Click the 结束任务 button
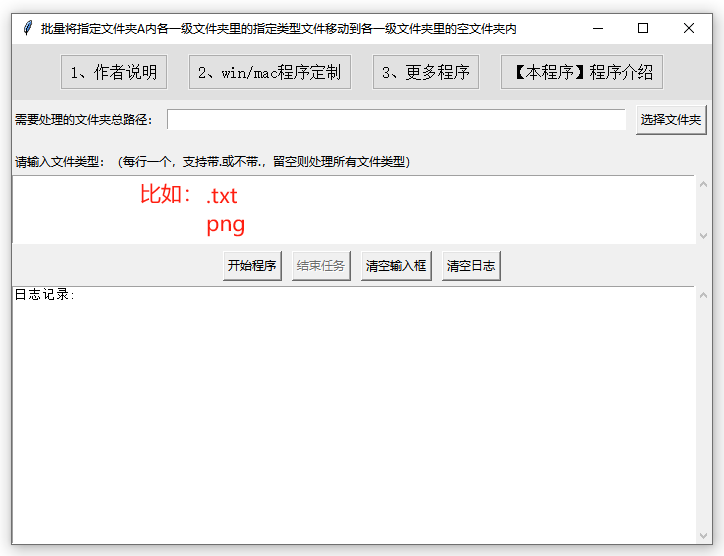The image size is (724, 556). (321, 266)
